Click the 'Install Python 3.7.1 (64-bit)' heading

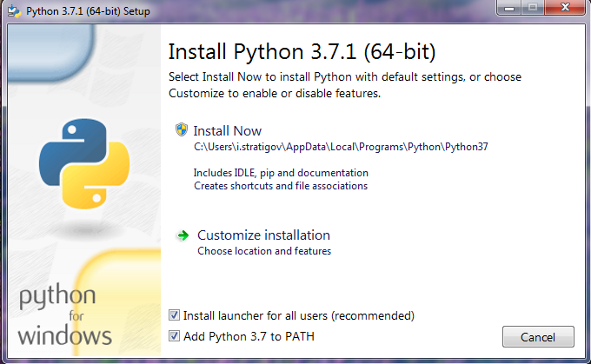click(x=302, y=51)
